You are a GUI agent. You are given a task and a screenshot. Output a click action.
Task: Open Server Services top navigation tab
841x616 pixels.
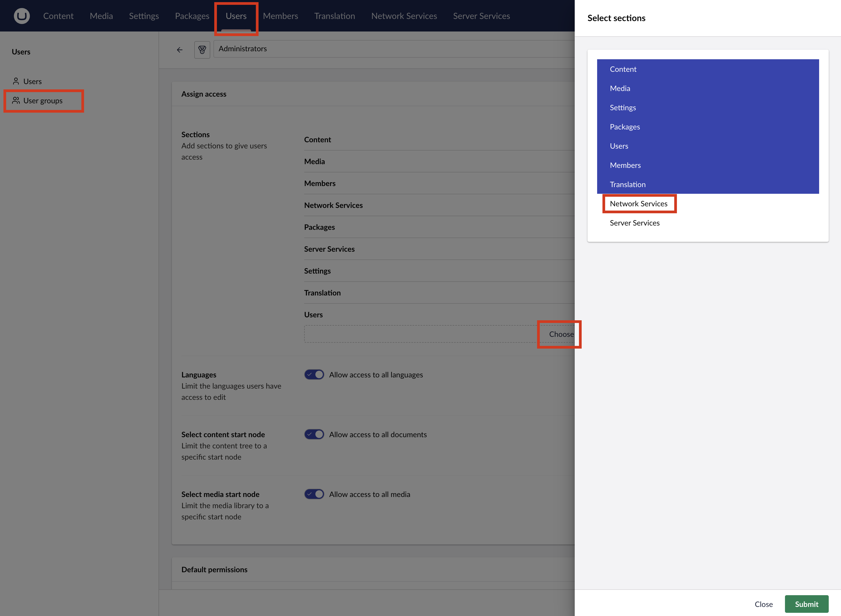[481, 16]
